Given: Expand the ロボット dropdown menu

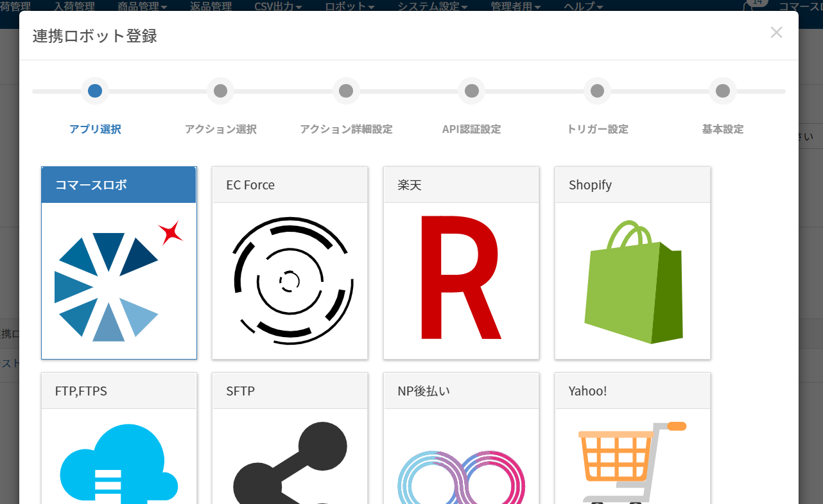Looking at the screenshot, I should (x=350, y=6).
